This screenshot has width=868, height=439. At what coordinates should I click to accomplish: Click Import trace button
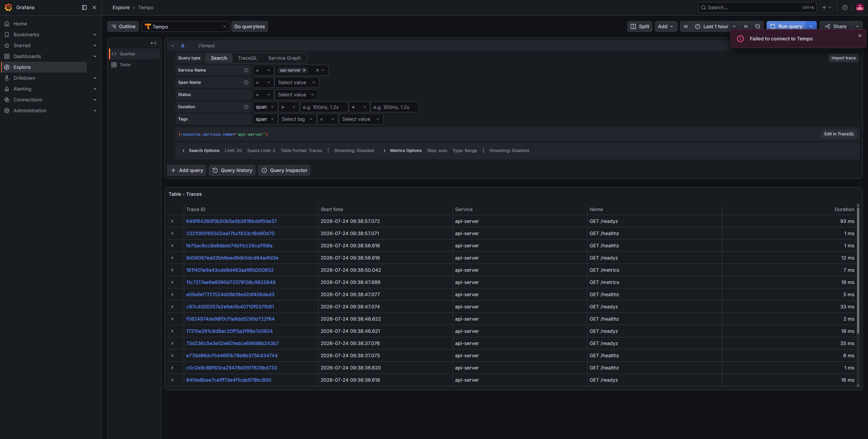coord(843,58)
